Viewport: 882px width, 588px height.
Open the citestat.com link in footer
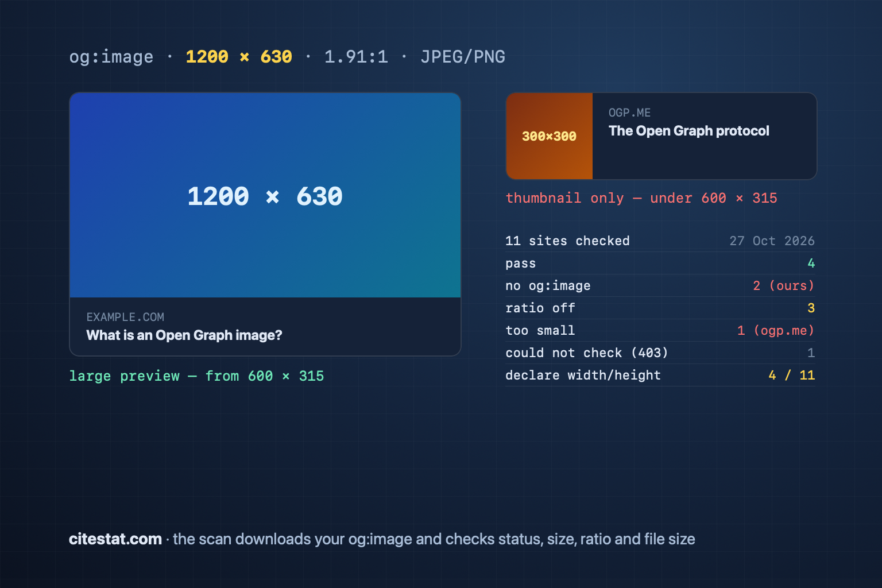[x=115, y=539]
